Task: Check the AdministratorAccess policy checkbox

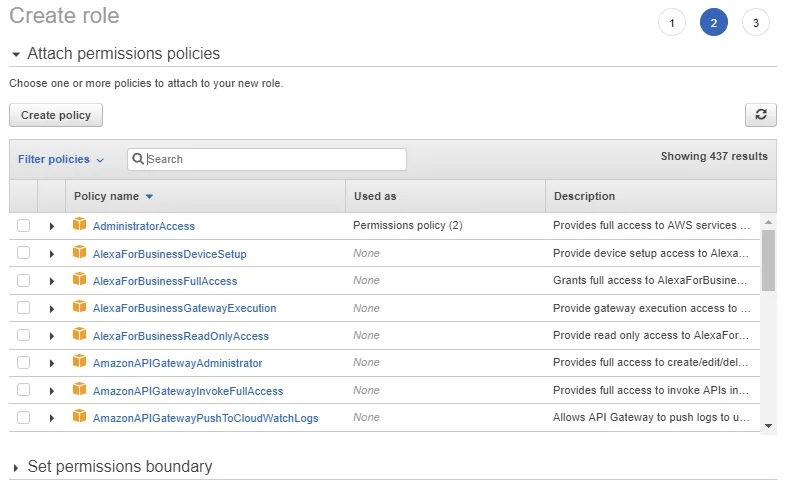Action: [x=23, y=226]
